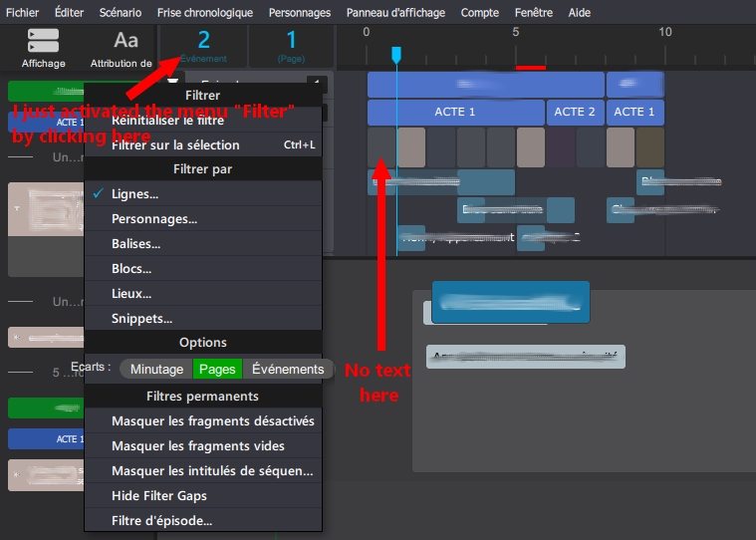Toggle Hide Filter Gaps
Screen dimensions: 756x540
[x=203, y=495]
